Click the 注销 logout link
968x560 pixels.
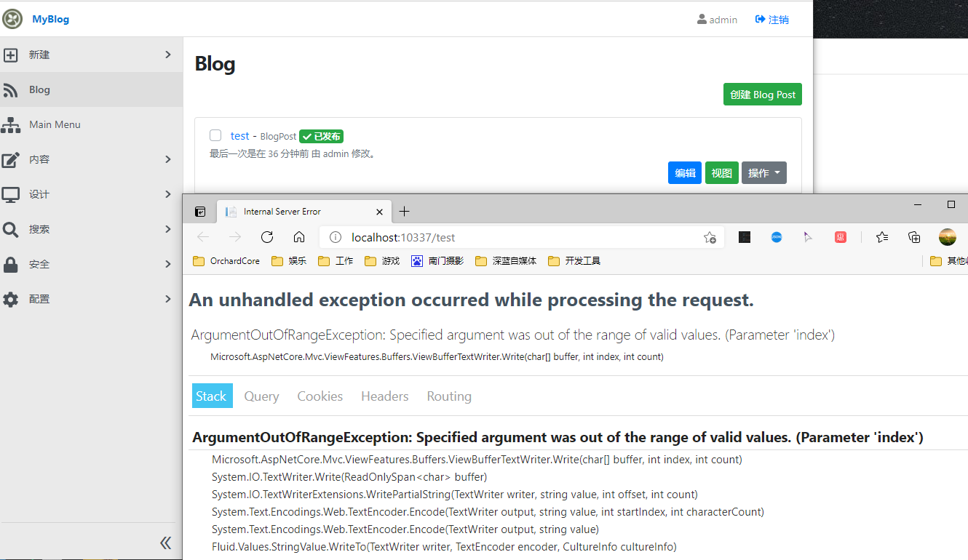click(772, 20)
